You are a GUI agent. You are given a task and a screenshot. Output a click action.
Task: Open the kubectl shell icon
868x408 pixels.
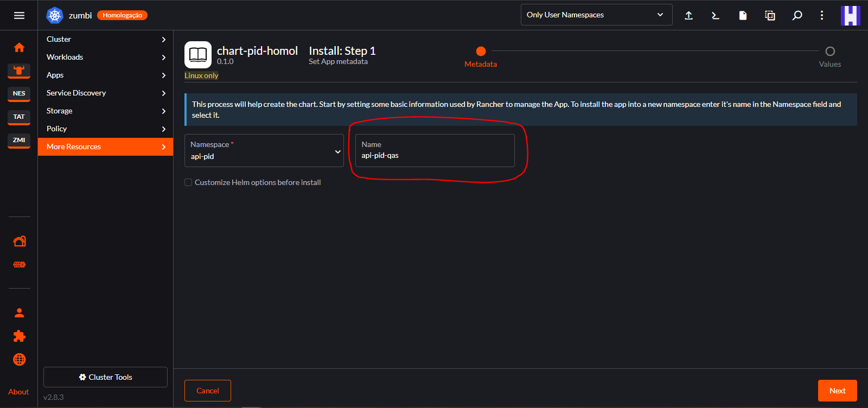[x=716, y=15]
